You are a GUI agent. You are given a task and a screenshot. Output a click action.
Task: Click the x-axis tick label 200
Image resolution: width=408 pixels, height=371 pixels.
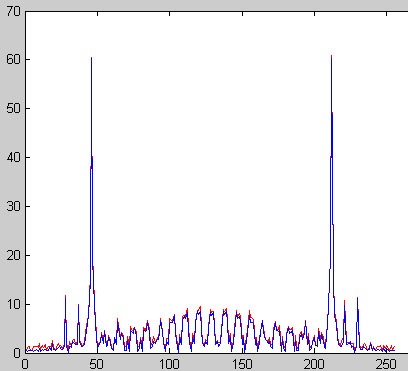pos(314,364)
